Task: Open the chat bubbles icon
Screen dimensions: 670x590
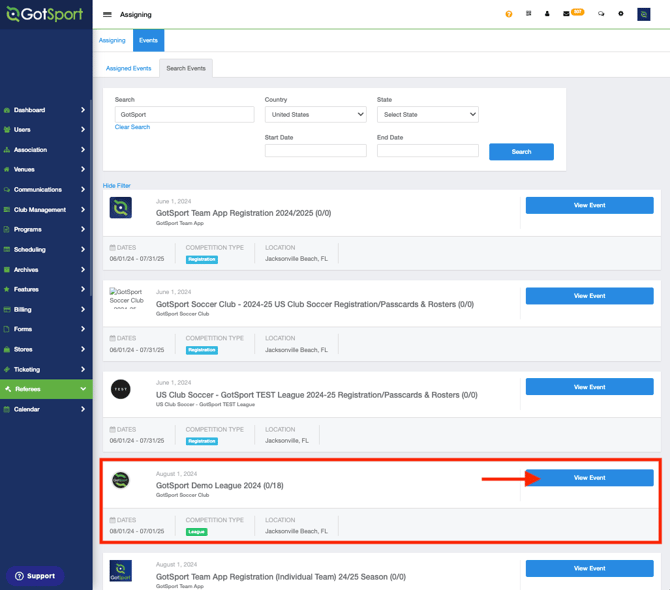Action: click(x=601, y=14)
